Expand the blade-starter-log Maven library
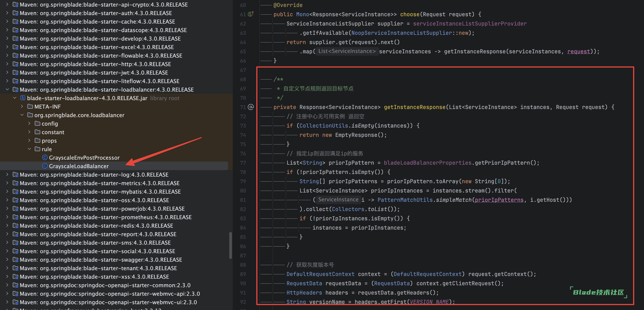The height and width of the screenshot is (310, 644). coord(7,174)
